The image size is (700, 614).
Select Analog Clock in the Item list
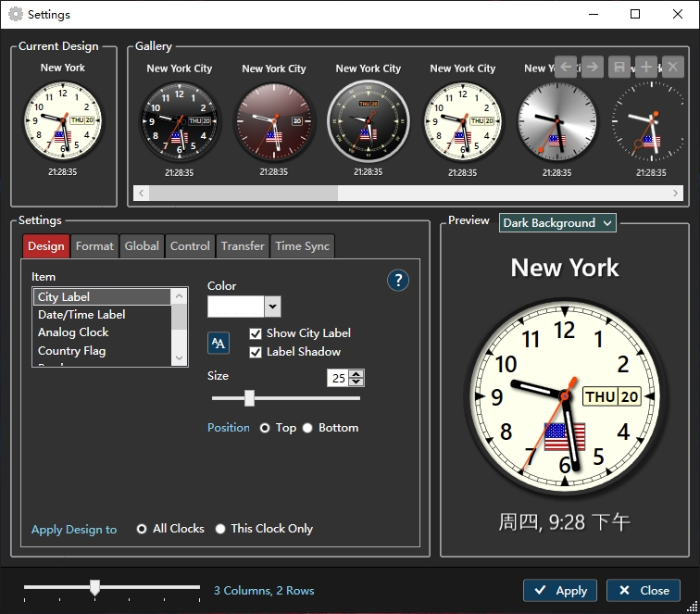[x=73, y=332]
